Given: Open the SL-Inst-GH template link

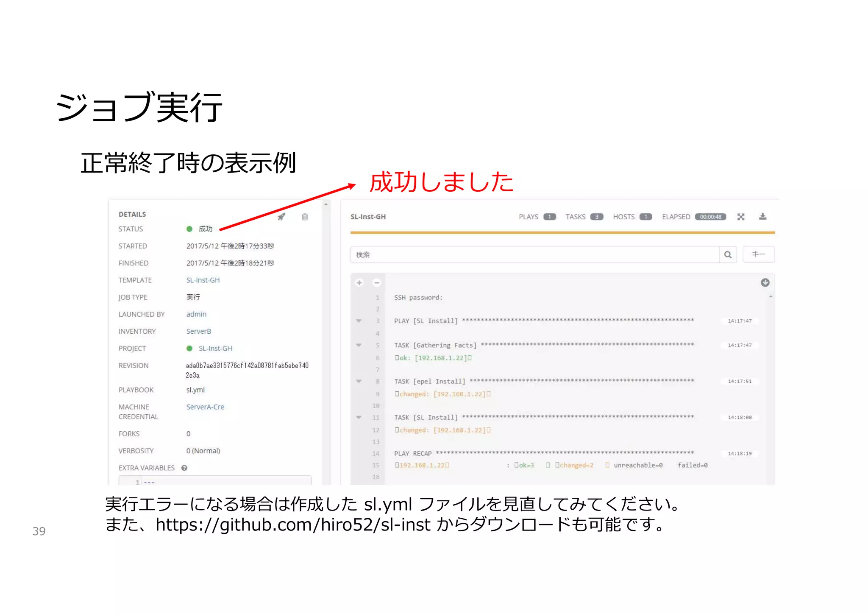Looking at the screenshot, I should (x=203, y=280).
